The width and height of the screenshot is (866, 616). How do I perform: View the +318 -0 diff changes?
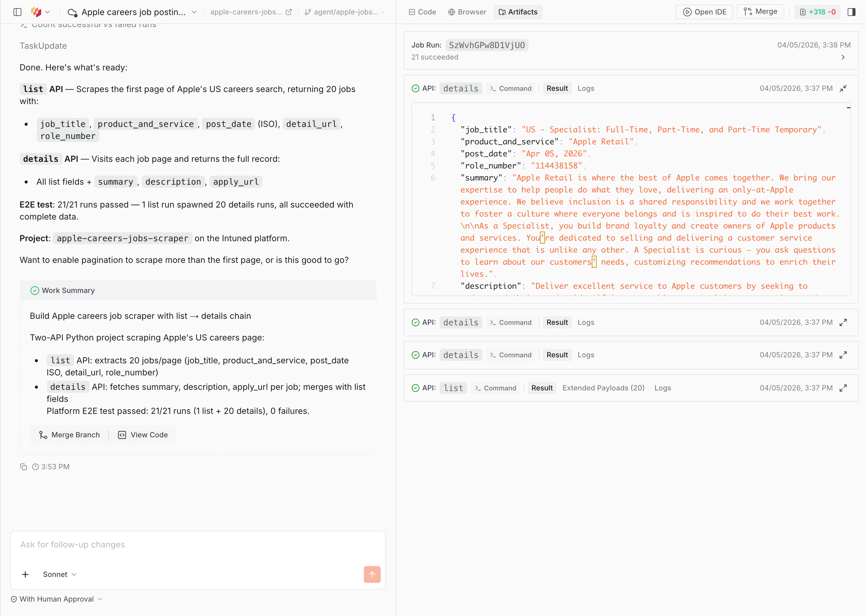click(x=818, y=12)
